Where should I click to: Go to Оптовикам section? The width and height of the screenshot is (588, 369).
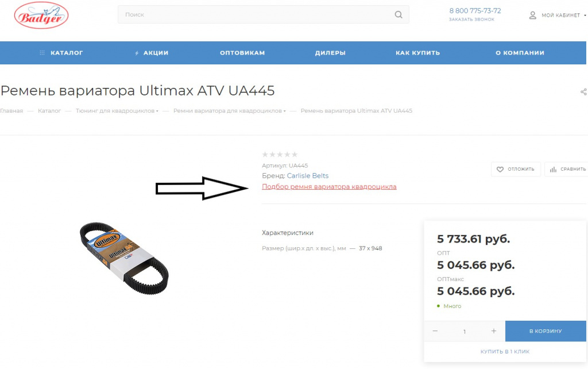pyautogui.click(x=242, y=53)
